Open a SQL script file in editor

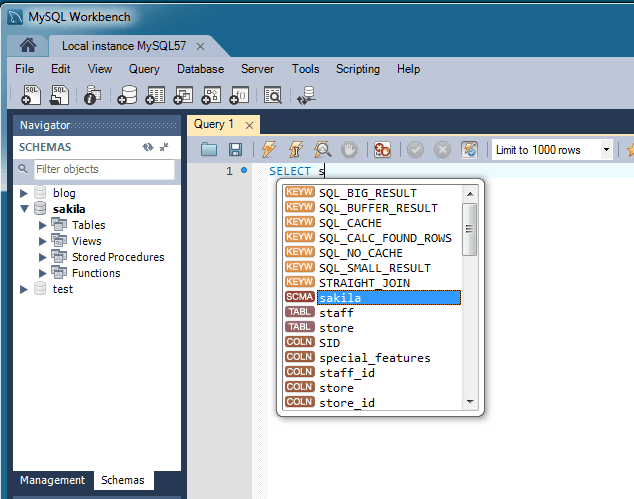pyautogui.click(x=209, y=150)
